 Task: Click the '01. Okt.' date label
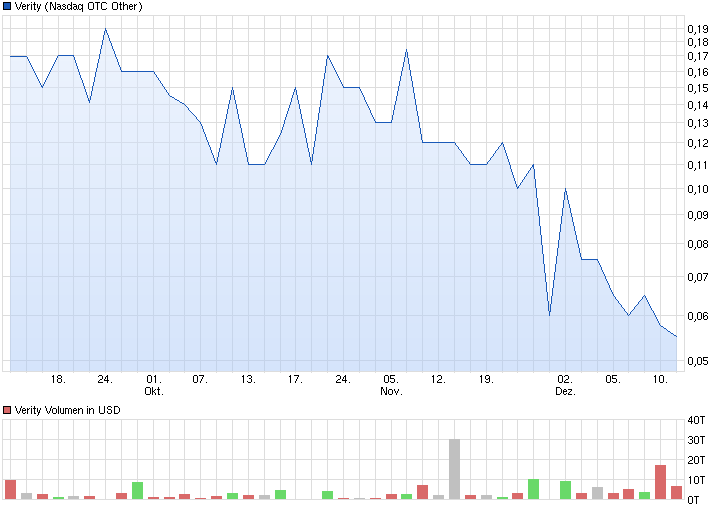pos(154,385)
